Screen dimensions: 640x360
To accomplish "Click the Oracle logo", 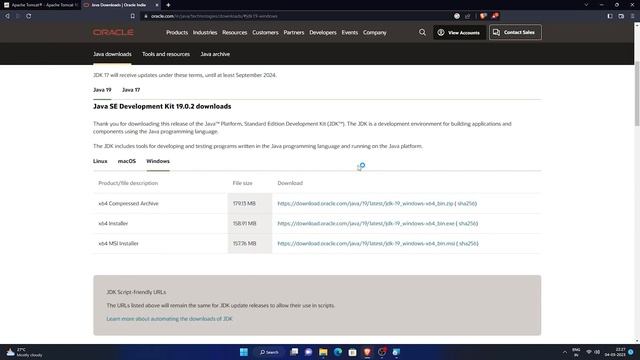I will click(113, 32).
